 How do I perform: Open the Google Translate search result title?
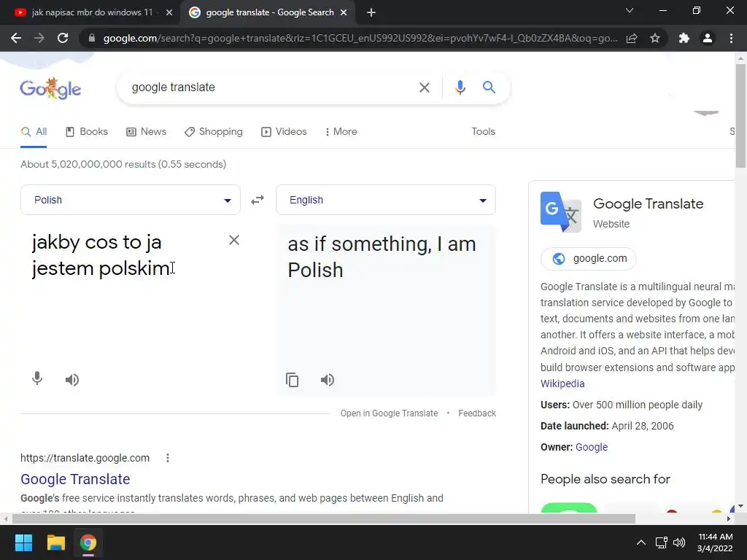[x=75, y=479]
